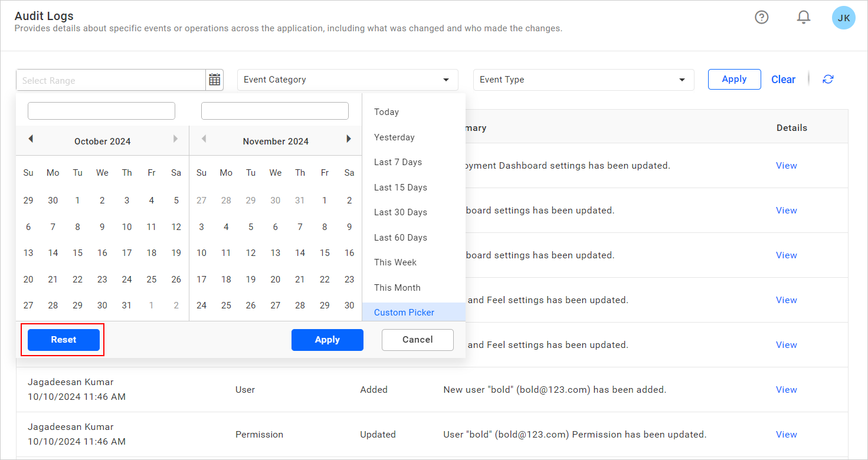Click the November calendar's back arrow

[x=203, y=139]
